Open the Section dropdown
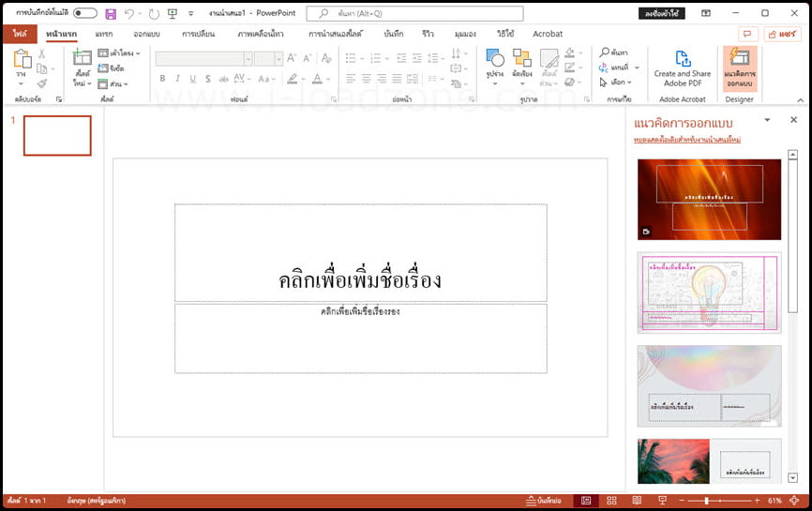Screen dimensions: 812x511 [113, 83]
